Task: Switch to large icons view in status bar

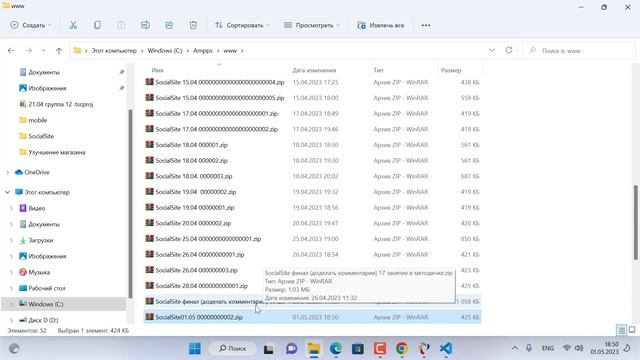Action: (x=632, y=330)
